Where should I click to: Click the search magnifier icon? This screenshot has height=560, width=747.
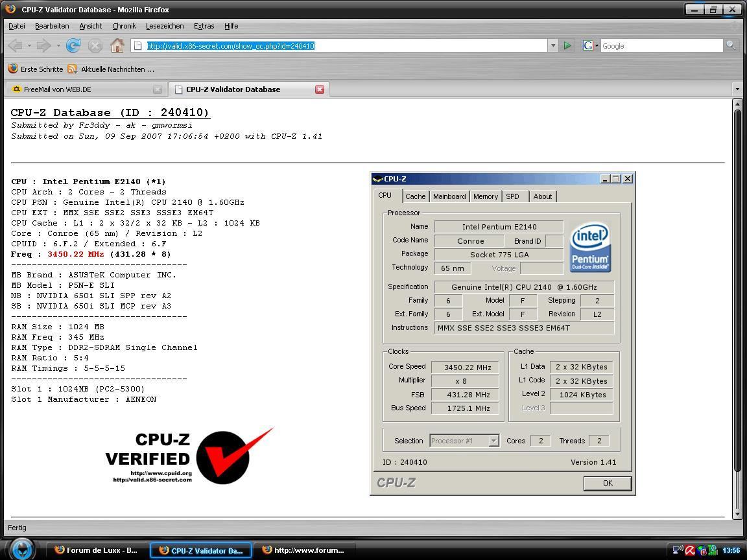coord(730,45)
